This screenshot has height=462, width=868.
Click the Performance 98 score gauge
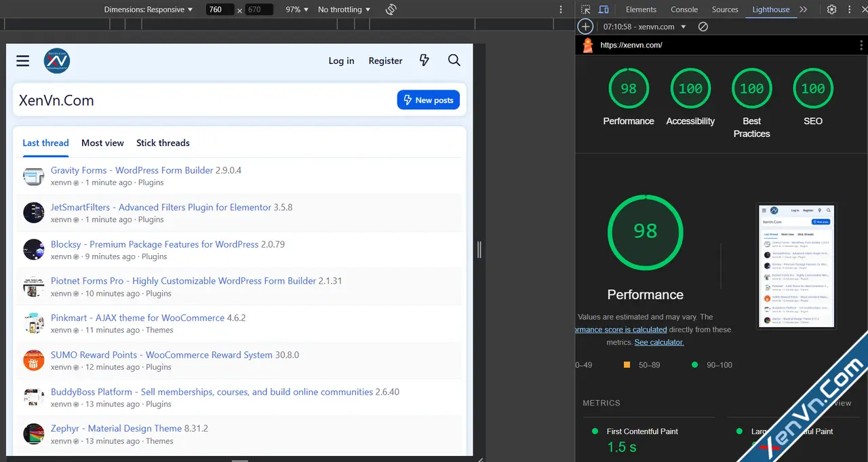pos(629,89)
